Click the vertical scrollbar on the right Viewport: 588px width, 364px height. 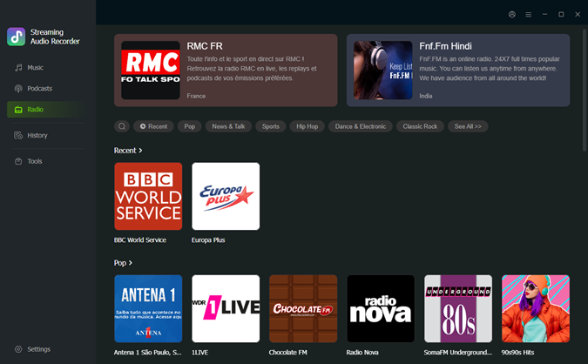(585, 90)
